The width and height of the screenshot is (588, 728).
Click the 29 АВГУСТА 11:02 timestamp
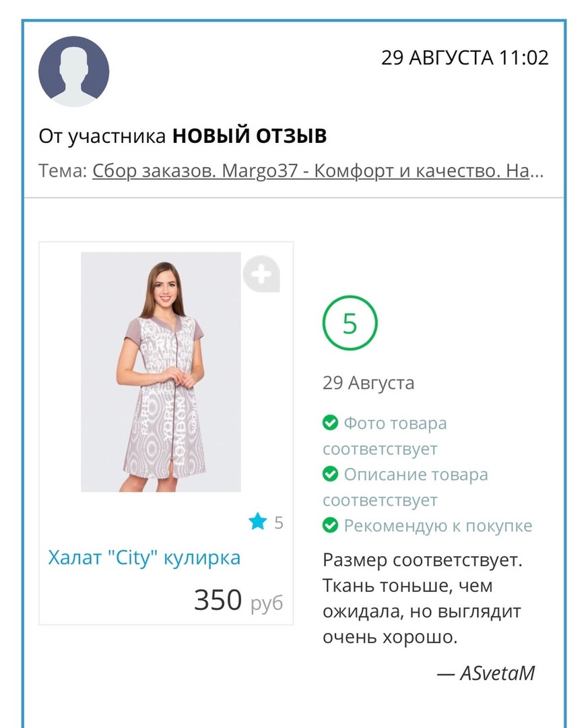pos(465,58)
